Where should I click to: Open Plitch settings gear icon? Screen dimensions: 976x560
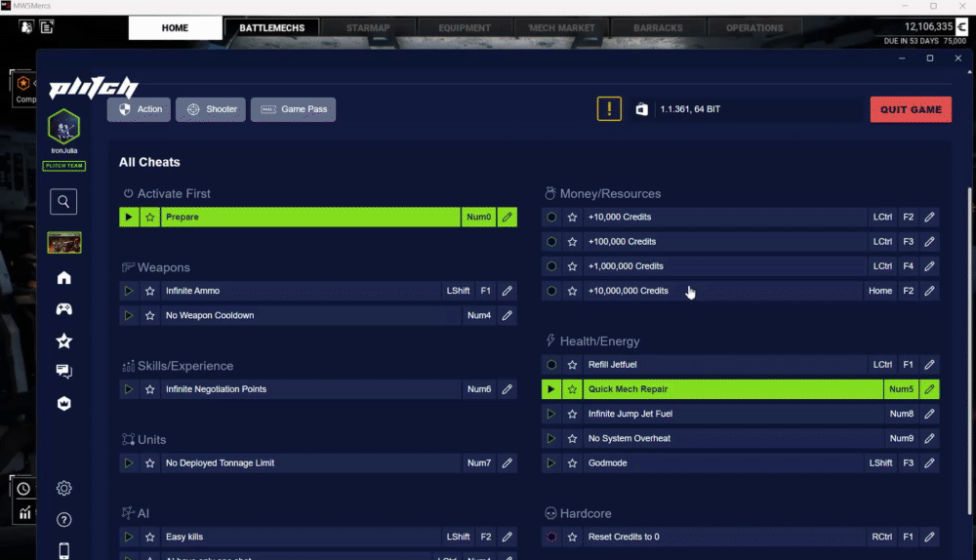pos(63,488)
